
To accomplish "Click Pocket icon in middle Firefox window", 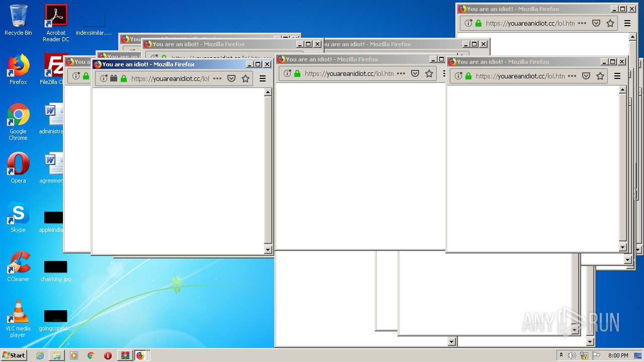I will 415,73.
